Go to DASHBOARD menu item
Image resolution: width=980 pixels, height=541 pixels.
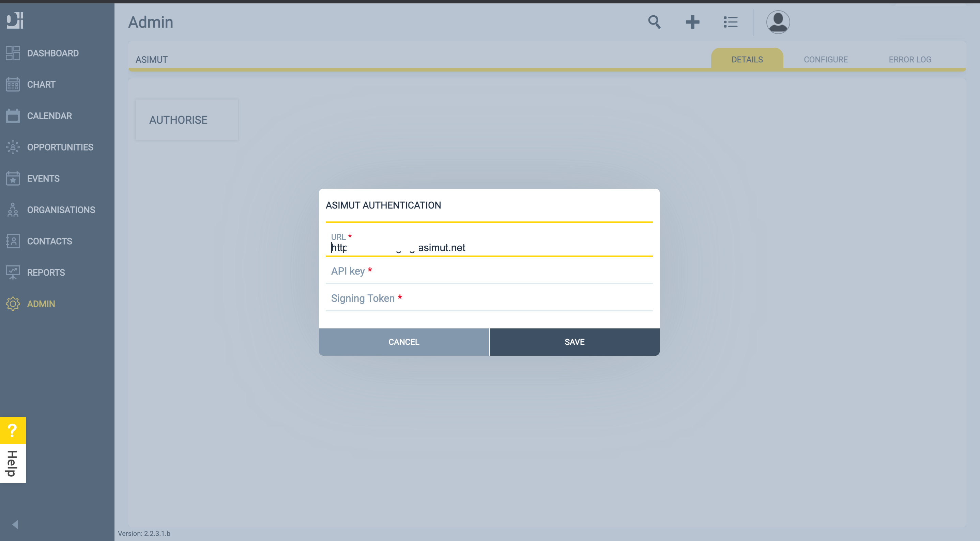pos(53,53)
